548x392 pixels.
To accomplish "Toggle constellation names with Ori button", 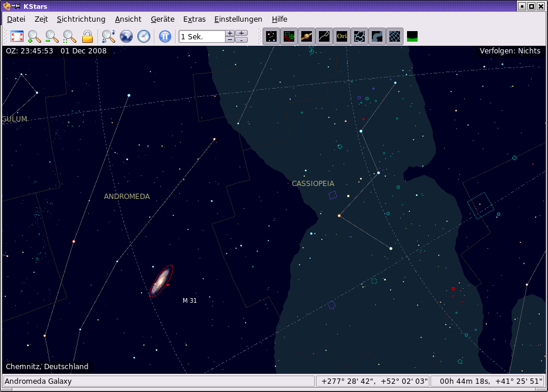I will 342,36.
